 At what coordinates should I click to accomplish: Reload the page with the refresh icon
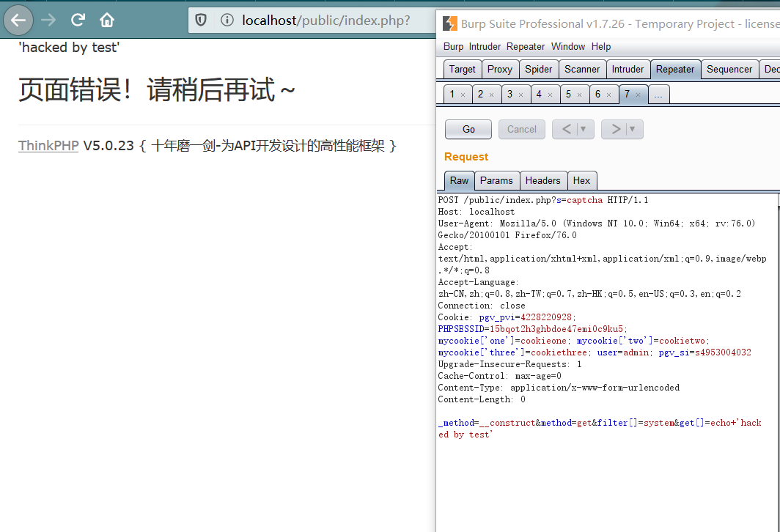pos(78,21)
